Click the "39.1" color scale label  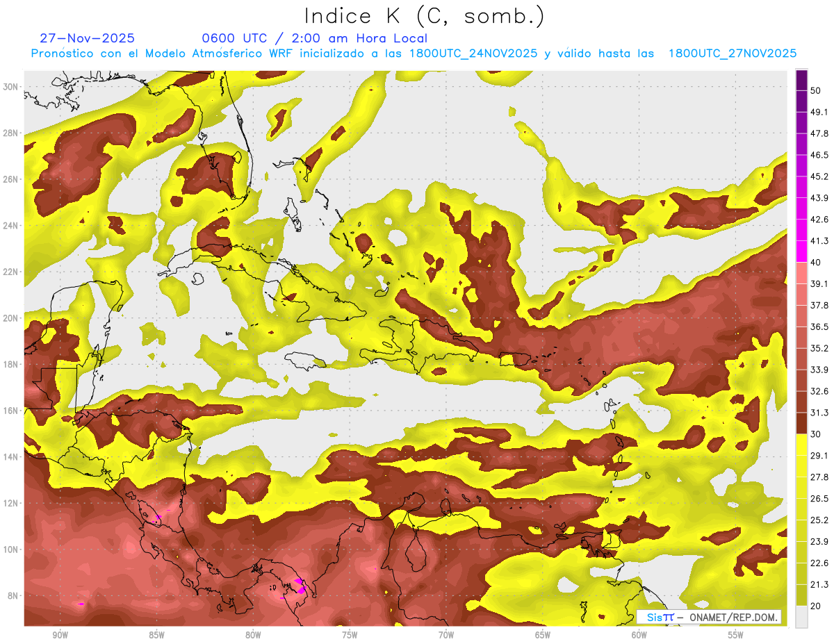[x=819, y=283]
